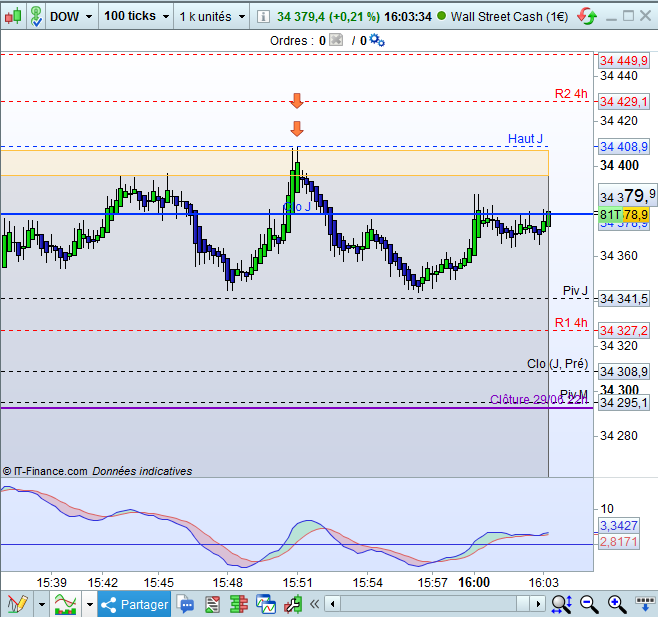The width and height of the screenshot is (658, 617).
Task: Click the instrument info 'i' icon
Action: (263, 16)
